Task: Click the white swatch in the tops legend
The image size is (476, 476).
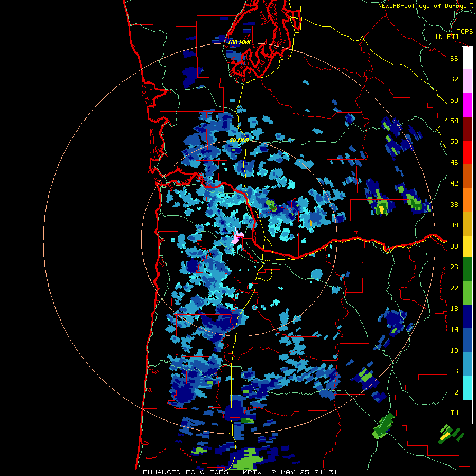Action: tap(467, 58)
